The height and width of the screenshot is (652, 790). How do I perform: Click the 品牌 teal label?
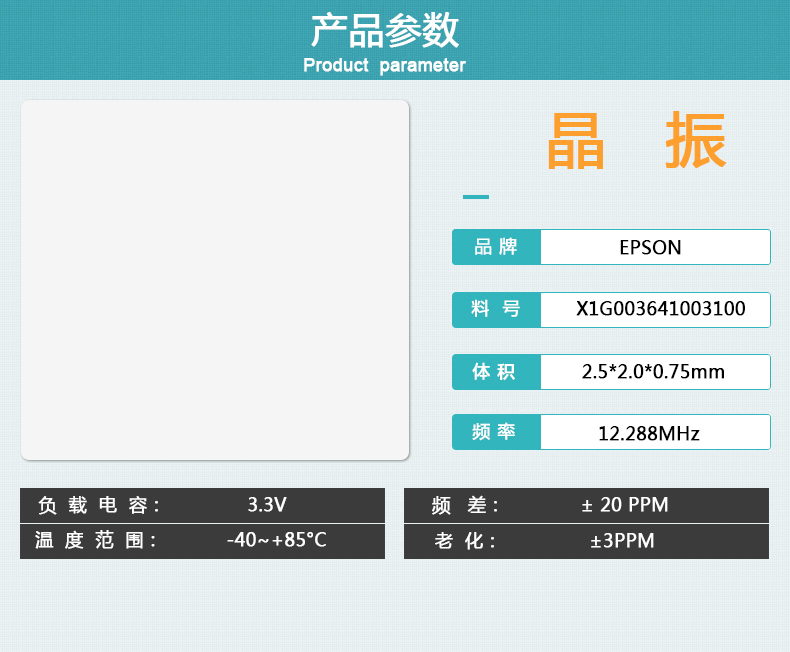pos(496,247)
